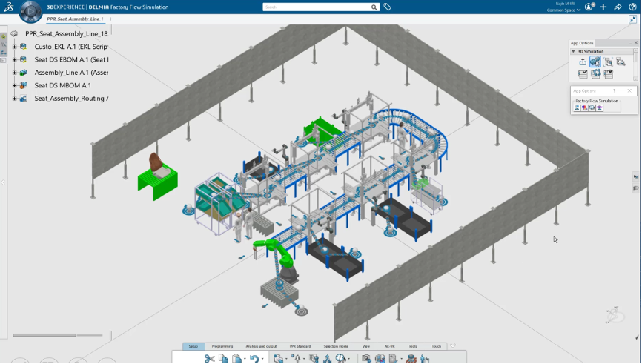The image size is (642, 364).
Task: Toggle the highlighted 3D Simulation selection tool
Action: tap(595, 62)
